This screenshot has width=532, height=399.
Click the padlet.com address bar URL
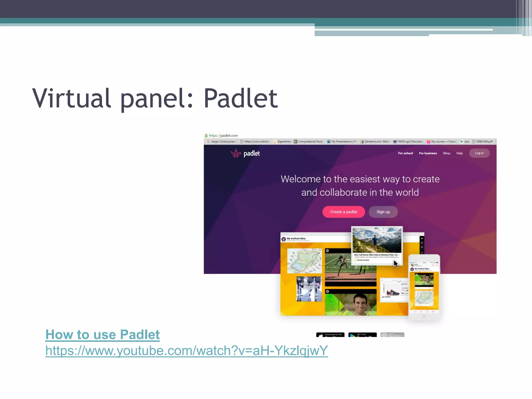[x=223, y=136]
